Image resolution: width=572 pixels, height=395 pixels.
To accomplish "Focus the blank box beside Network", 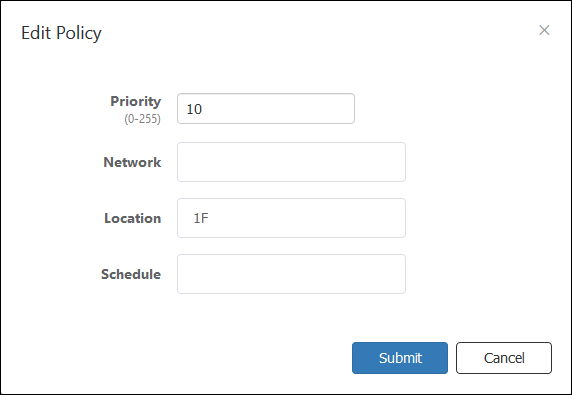I will 291,162.
